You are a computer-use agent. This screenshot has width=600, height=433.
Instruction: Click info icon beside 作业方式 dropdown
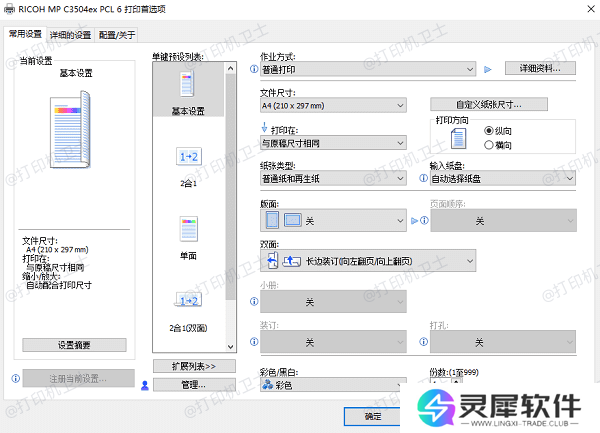254,69
